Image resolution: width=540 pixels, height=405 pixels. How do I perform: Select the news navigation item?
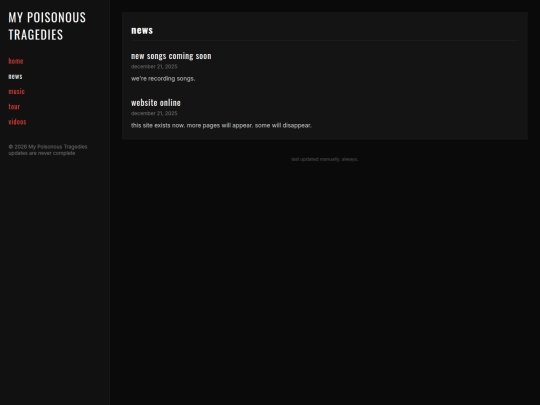point(15,76)
